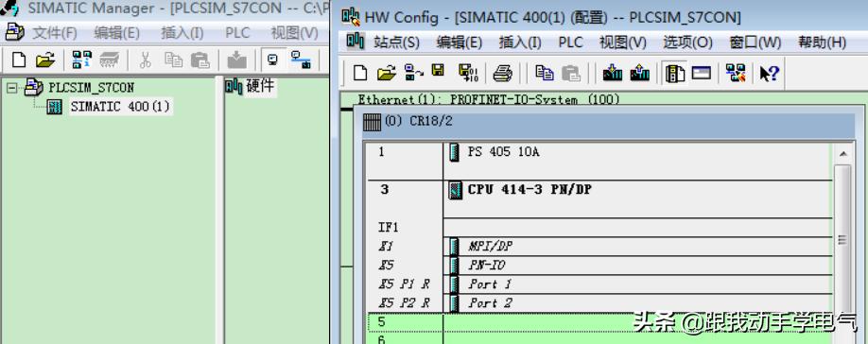The width and height of the screenshot is (868, 344).
Task: Click Download to Module icon in HW Config
Action: 613,73
